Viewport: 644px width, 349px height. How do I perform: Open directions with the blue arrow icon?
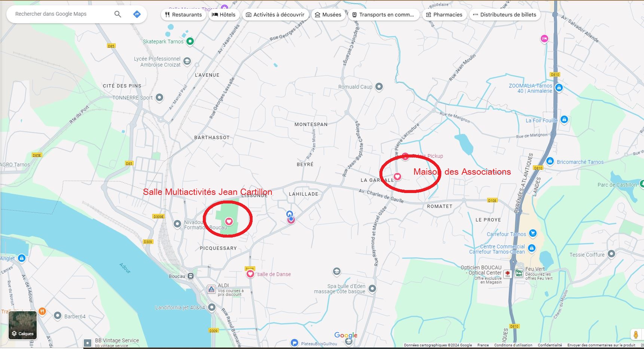[137, 14]
